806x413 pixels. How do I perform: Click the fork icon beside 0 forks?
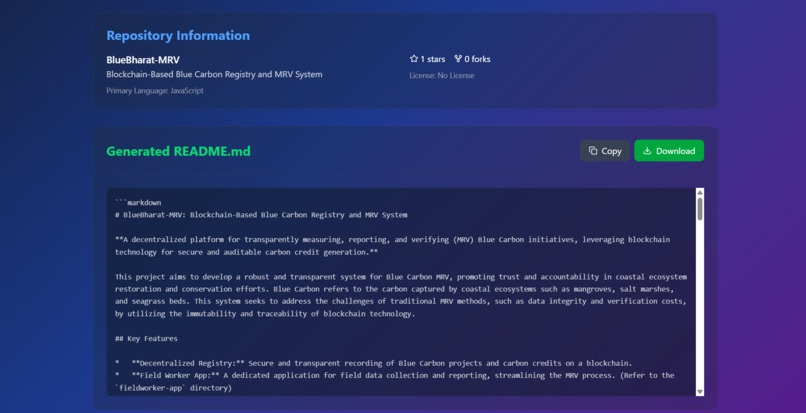tap(458, 59)
